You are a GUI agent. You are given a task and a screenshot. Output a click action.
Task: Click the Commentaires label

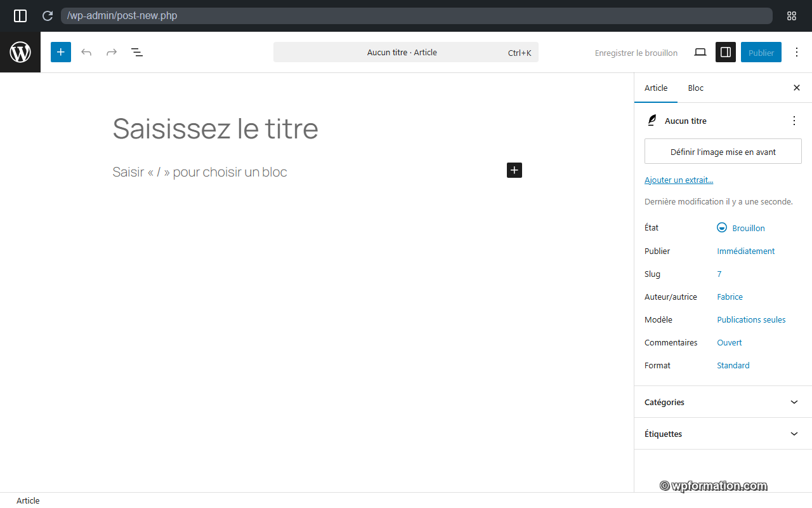671,342
